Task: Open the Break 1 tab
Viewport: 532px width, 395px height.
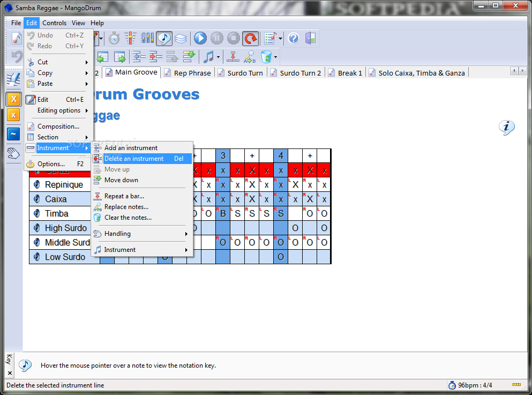Action: 346,73
